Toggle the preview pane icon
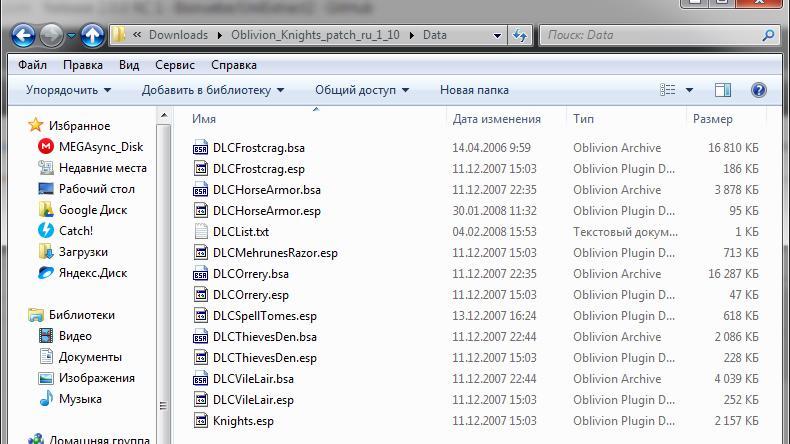This screenshot has height=444, width=790. pos(722,90)
